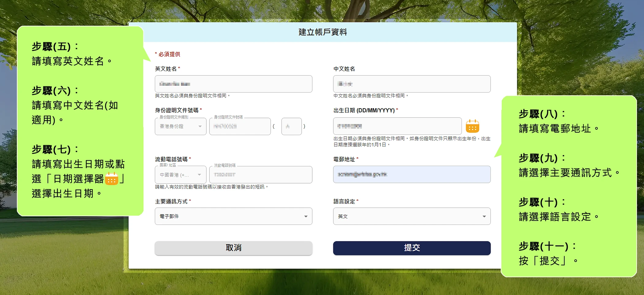
Task: Click the 建立帳戶資料 header title
Action: [x=323, y=32]
